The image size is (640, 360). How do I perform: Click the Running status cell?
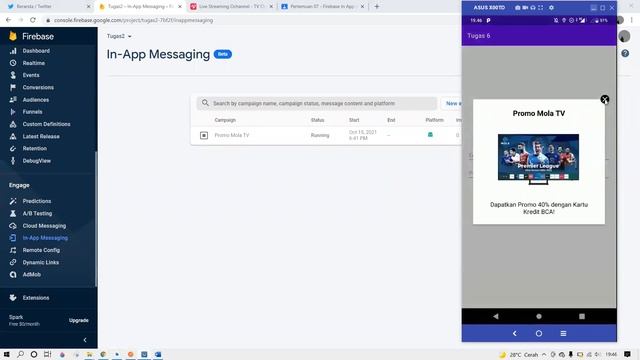(x=320, y=135)
